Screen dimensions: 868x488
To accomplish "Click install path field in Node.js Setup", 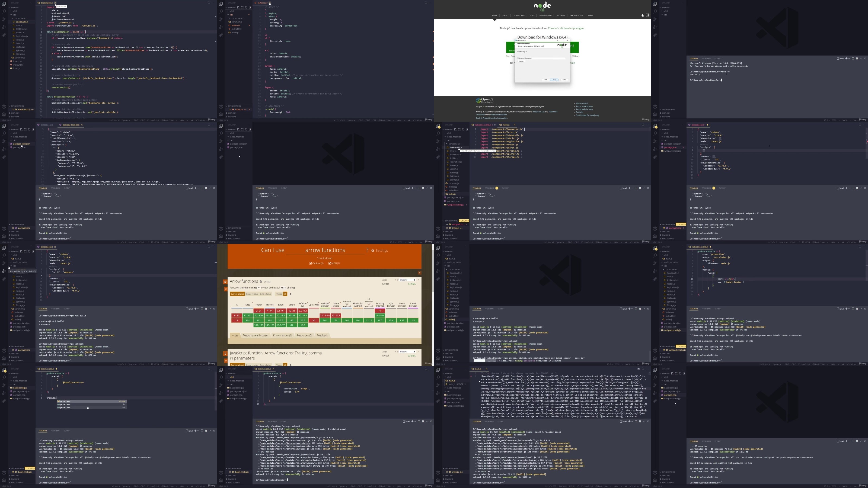I will coord(541,58).
